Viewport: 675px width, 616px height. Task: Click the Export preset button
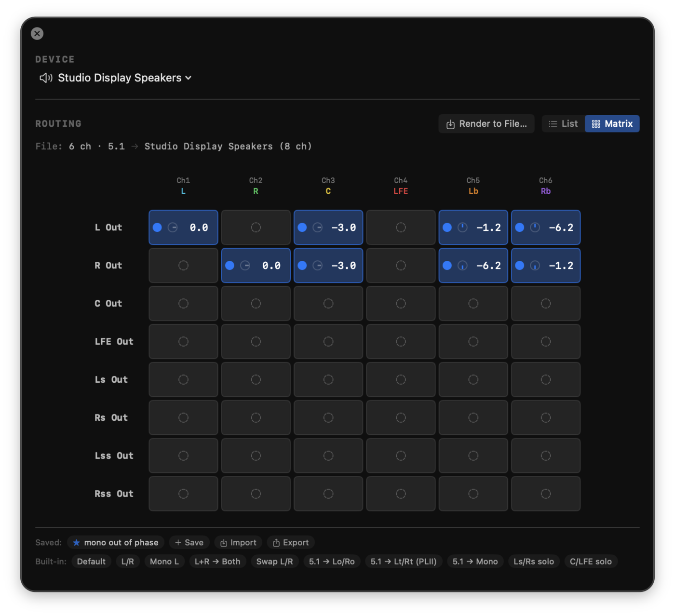(x=290, y=543)
